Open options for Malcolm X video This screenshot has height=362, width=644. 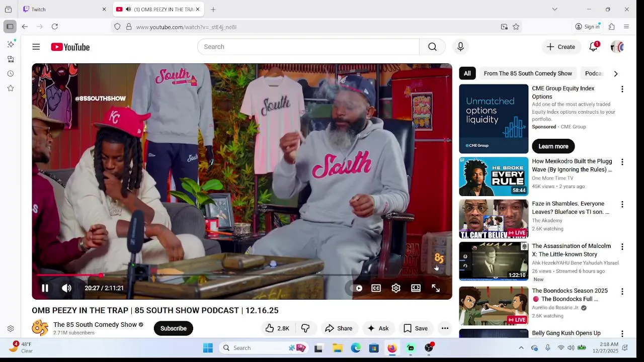point(622,247)
